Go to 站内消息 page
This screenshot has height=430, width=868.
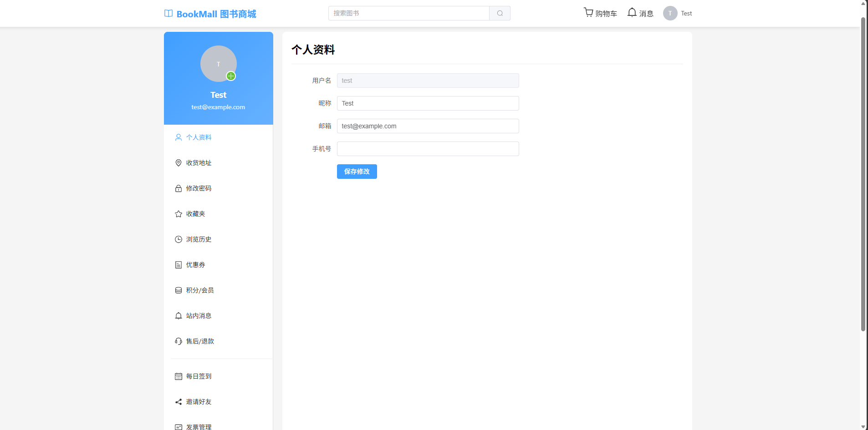click(x=219, y=316)
